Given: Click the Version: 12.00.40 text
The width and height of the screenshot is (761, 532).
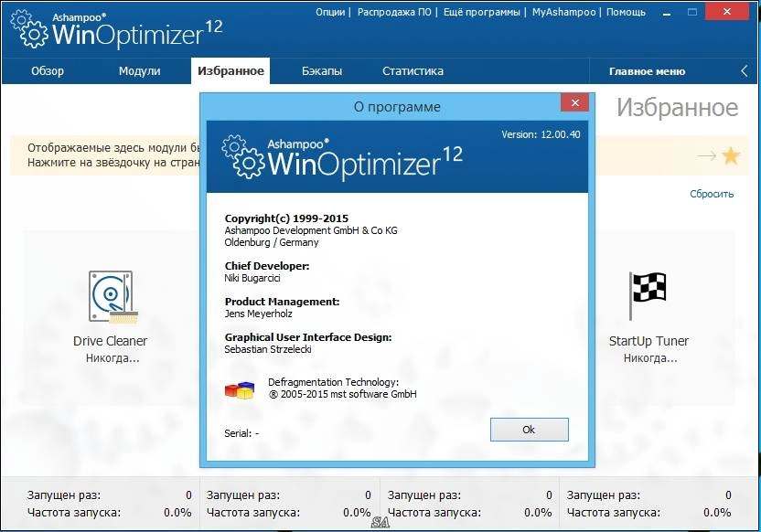Looking at the screenshot, I should click(x=541, y=134).
